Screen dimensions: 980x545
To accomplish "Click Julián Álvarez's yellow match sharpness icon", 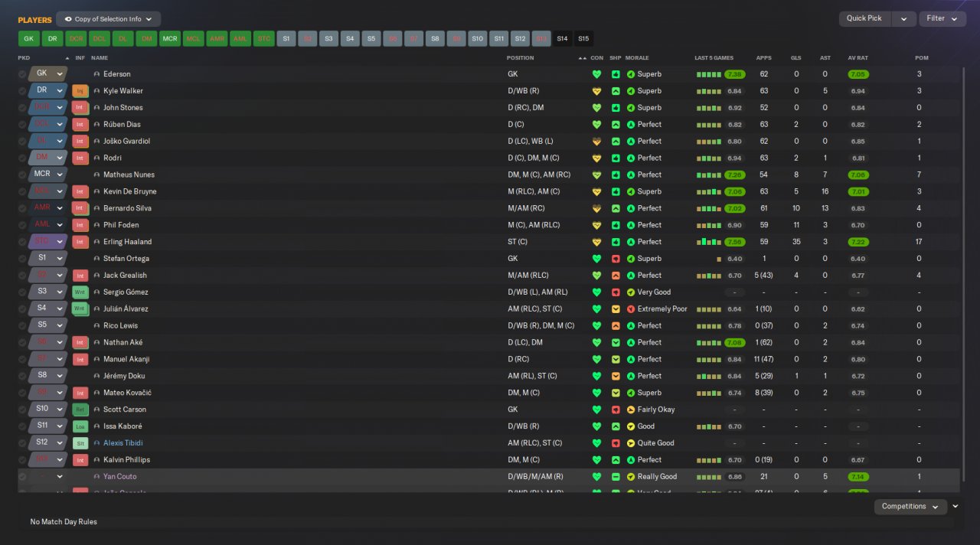I will [616, 309].
